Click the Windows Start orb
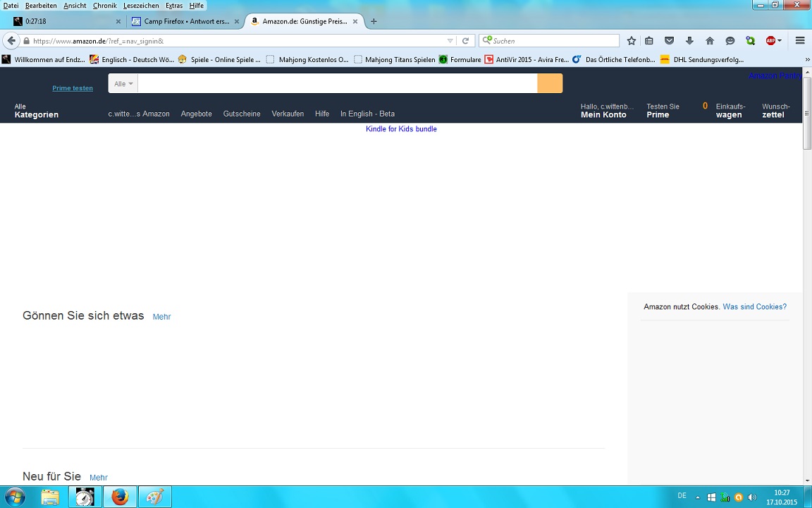 tap(15, 497)
